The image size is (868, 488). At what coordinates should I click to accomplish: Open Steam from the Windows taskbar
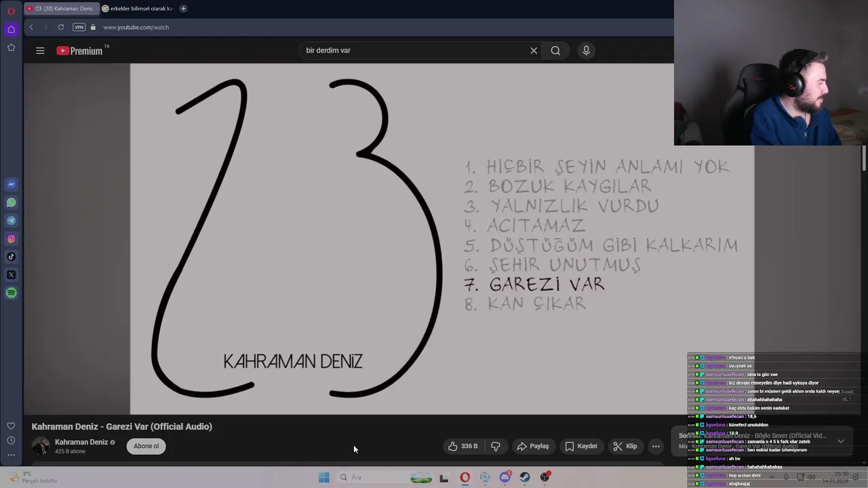[x=525, y=477]
